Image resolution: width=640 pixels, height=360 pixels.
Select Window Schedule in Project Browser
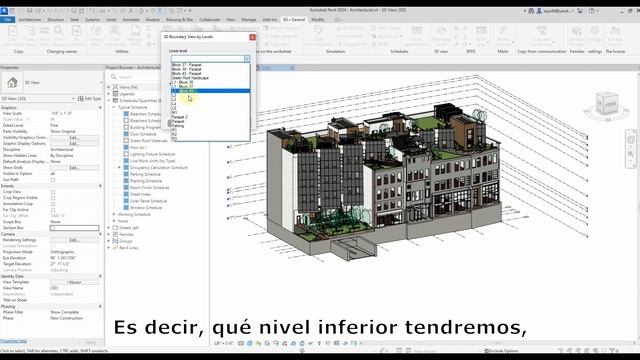click(x=146, y=208)
